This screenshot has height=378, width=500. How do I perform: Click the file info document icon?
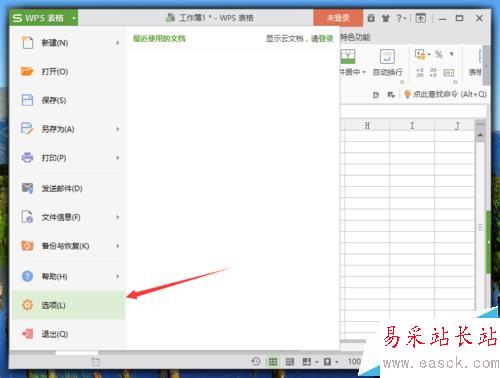click(x=27, y=217)
